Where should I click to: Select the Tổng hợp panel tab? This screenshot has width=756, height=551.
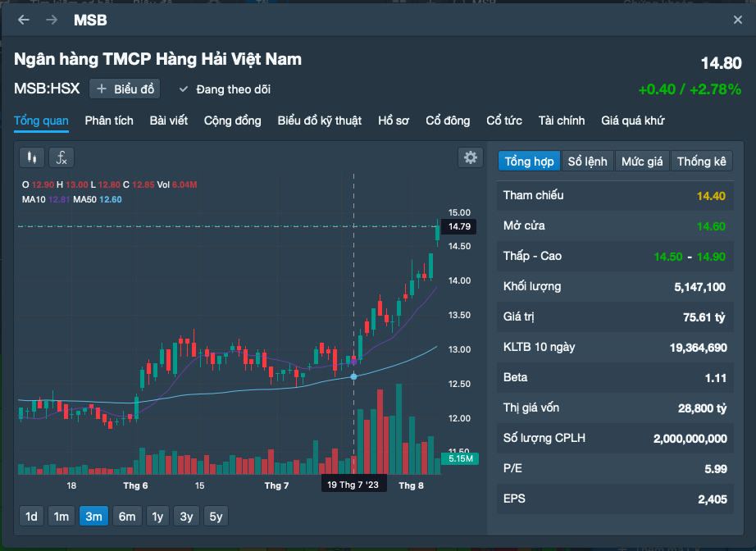pyautogui.click(x=529, y=161)
